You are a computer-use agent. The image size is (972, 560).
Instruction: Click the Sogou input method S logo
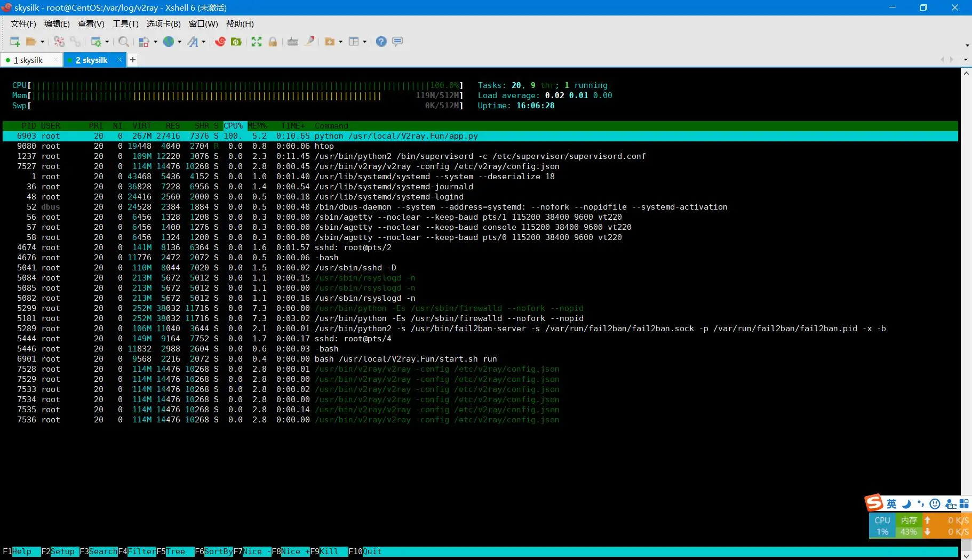(874, 502)
